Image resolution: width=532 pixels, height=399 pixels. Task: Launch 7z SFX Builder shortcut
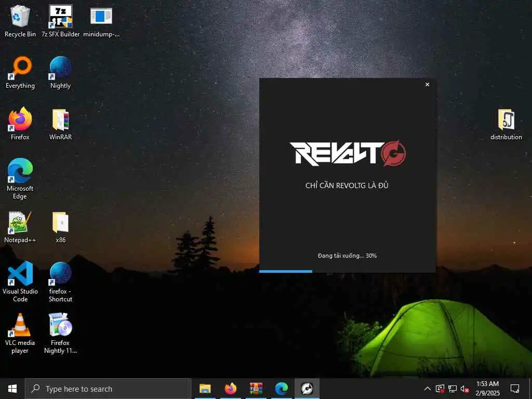(x=60, y=21)
